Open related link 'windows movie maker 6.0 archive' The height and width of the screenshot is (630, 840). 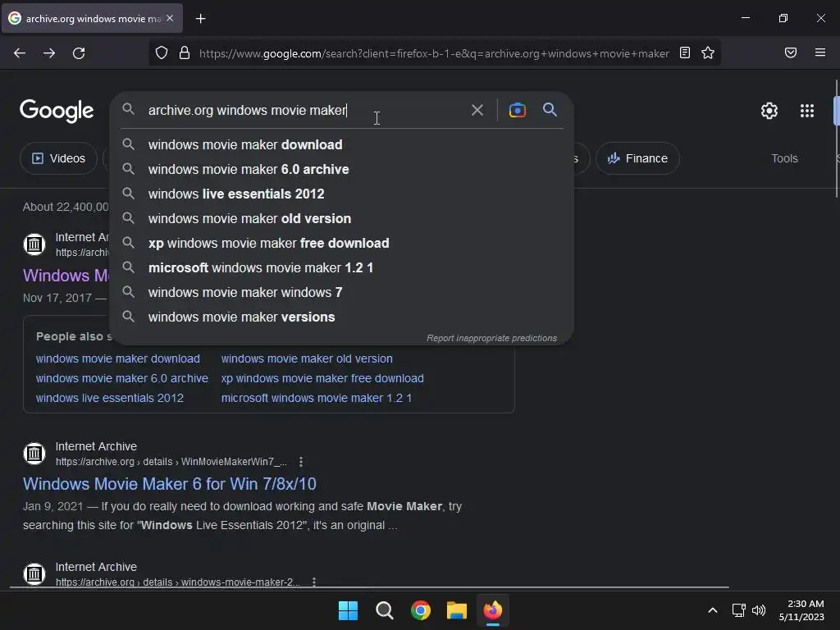122,379
